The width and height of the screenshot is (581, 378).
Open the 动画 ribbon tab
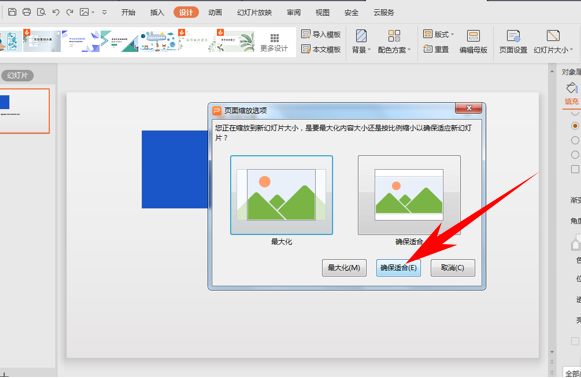(215, 13)
